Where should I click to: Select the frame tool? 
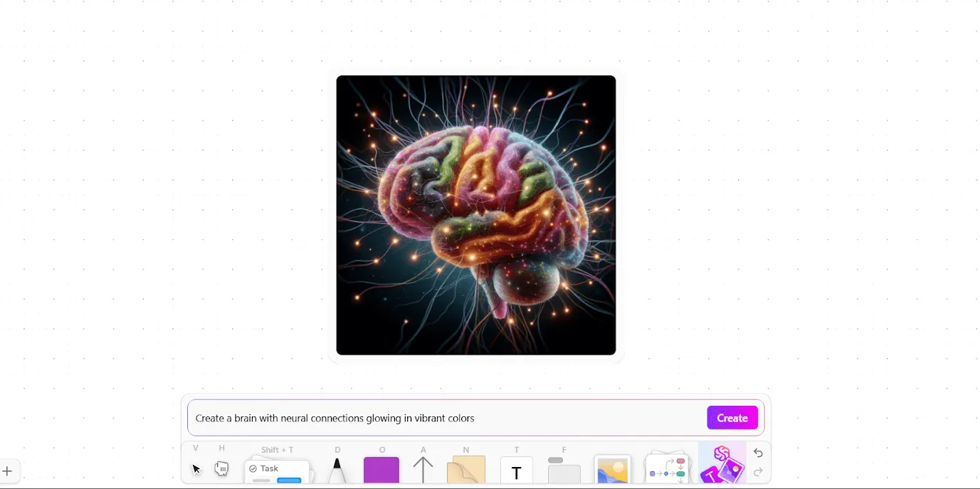564,470
